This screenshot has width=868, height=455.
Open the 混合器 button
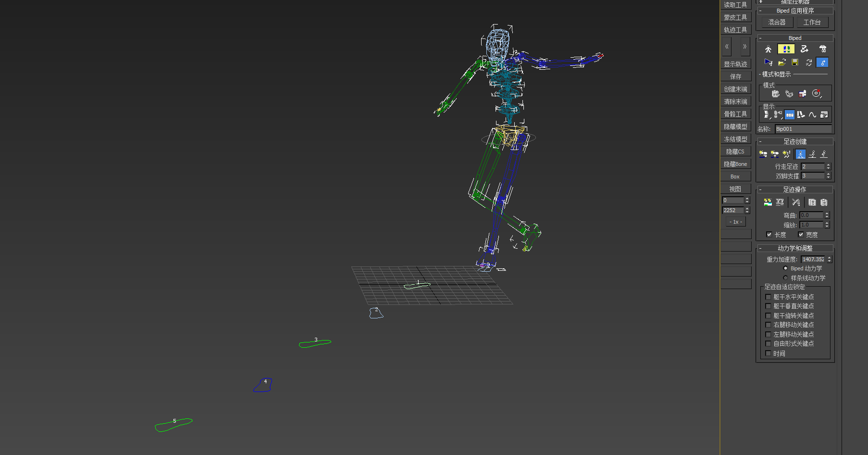[x=777, y=22]
